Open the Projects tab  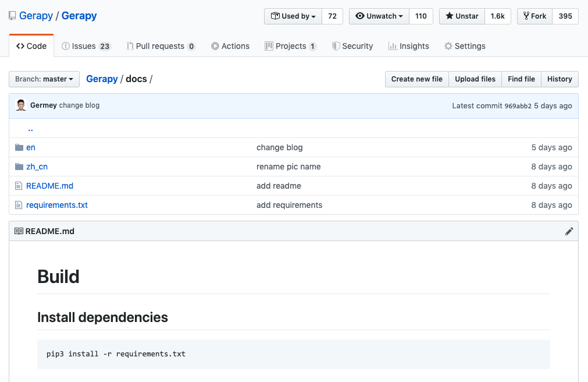point(291,46)
